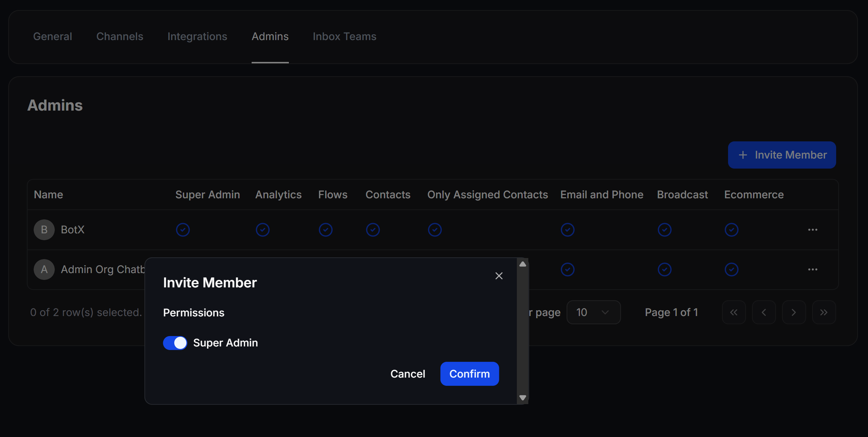Click the Super Admin toggle label in dialog
868x437 pixels.
(226, 343)
